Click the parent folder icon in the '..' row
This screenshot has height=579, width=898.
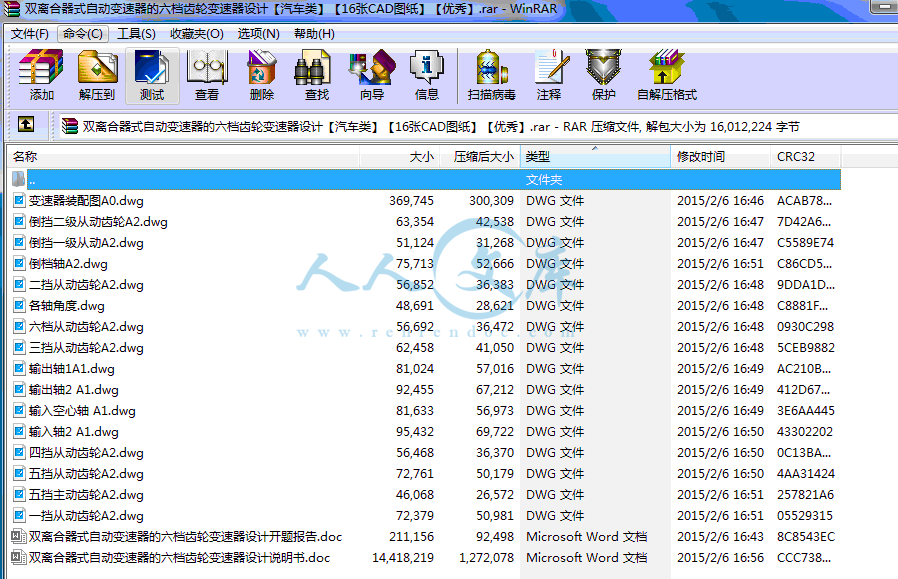click(x=18, y=179)
